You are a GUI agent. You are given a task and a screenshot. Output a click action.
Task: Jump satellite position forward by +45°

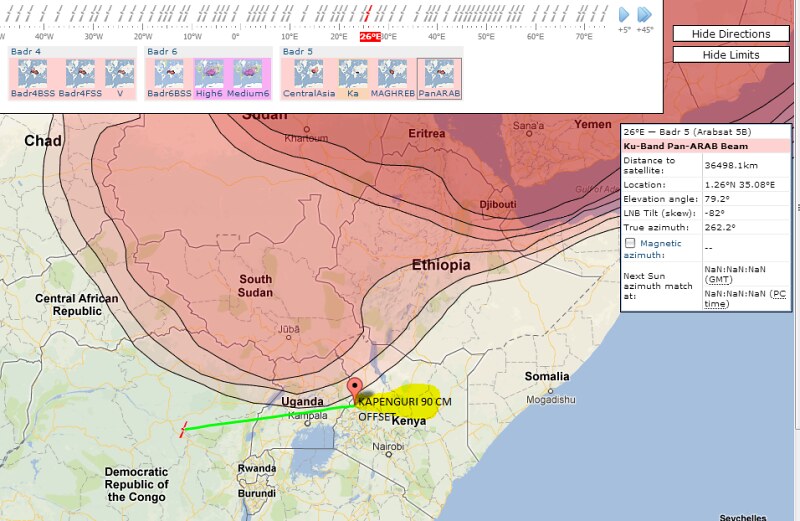(645, 14)
